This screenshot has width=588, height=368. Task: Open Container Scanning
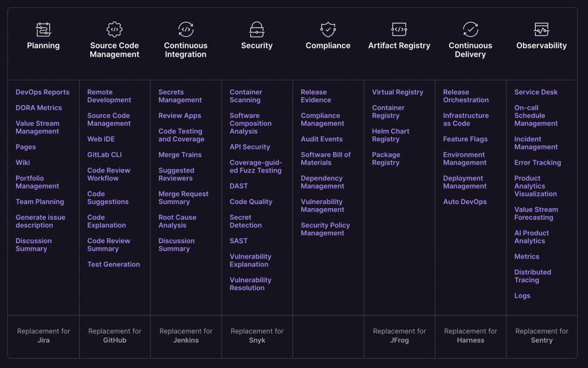pos(246,96)
